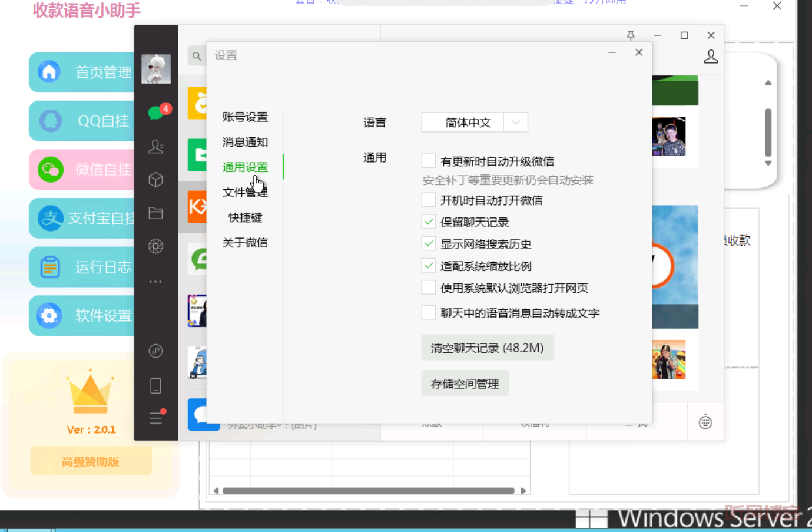Screen dimensions: 812x532
Task: Click the three-dots more icon in WeChat sidebar
Action: 155,282
